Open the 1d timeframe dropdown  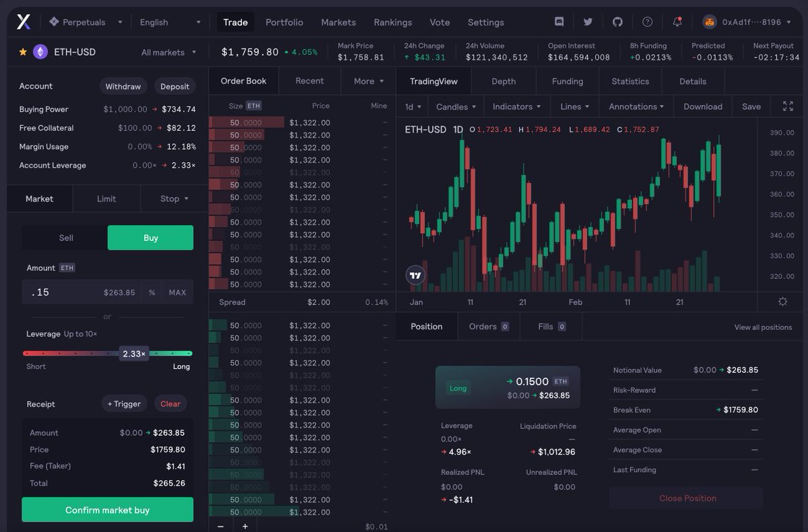pyautogui.click(x=413, y=106)
